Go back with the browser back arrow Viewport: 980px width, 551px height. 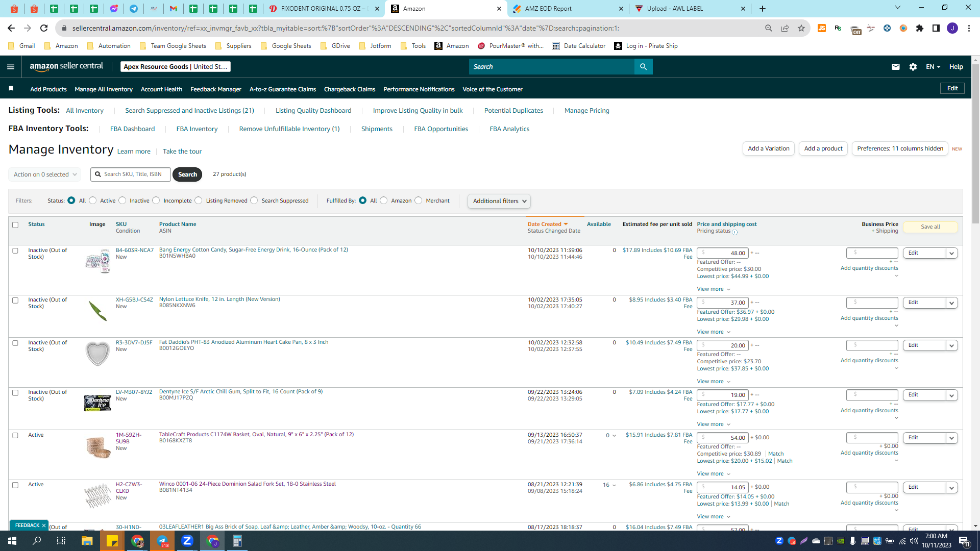[11, 28]
